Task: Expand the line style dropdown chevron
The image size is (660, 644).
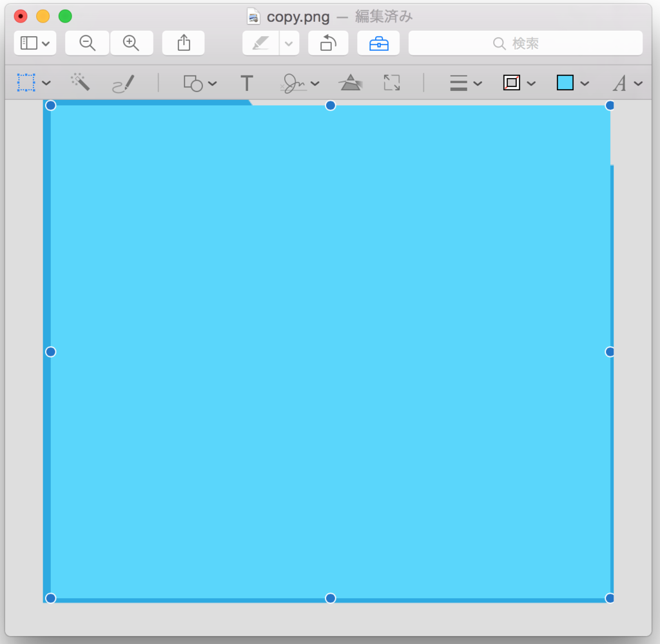Action: [x=478, y=84]
